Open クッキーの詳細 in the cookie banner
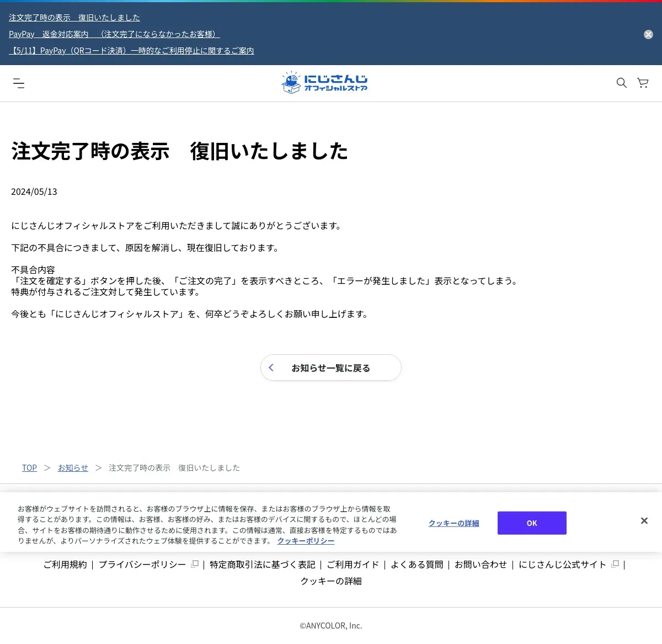 click(454, 523)
